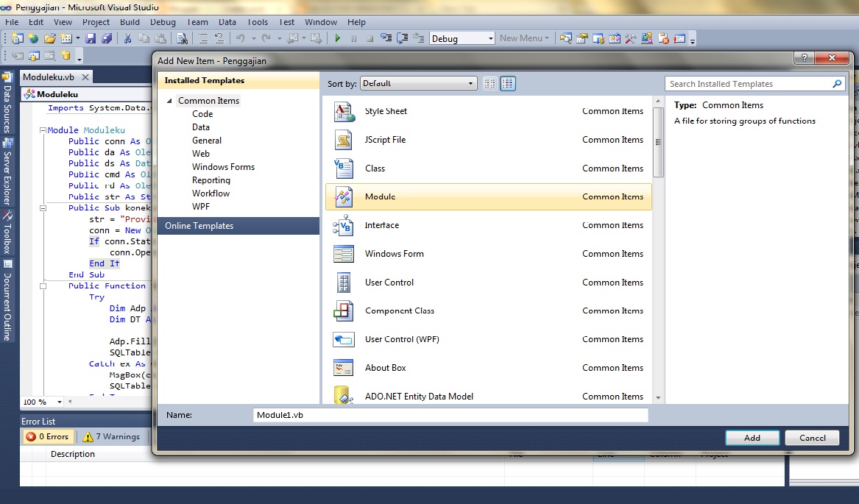Switch to small icons view mode
Viewport: 859px width, 504px height.
(489, 83)
